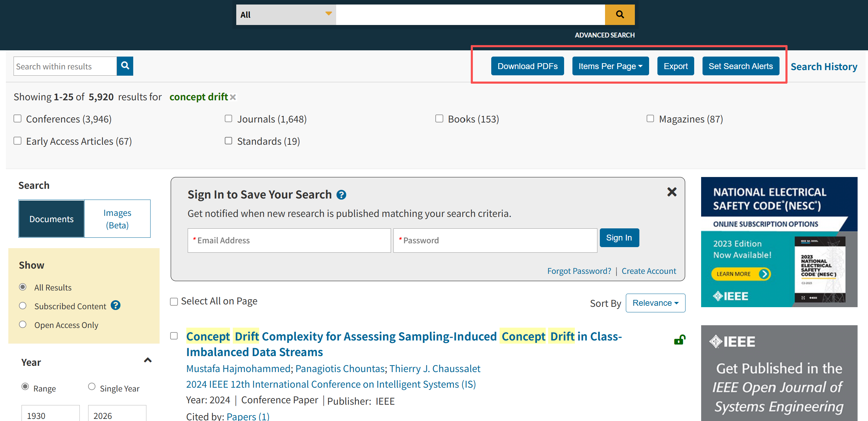Click the green open access lock icon

679,339
